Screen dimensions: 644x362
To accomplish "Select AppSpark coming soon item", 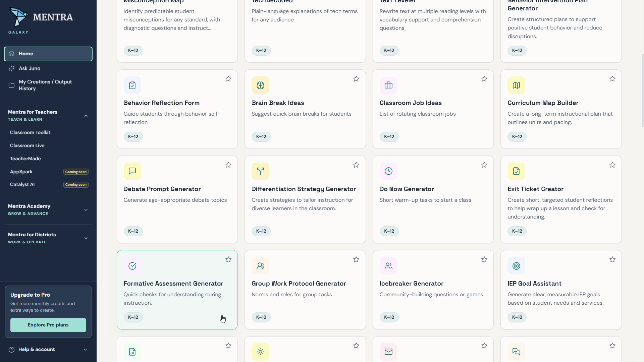I will [49, 172].
